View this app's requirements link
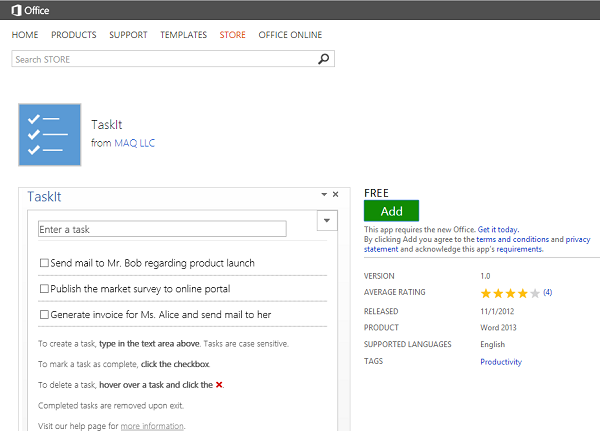The height and width of the screenshot is (431, 600). 519,249
